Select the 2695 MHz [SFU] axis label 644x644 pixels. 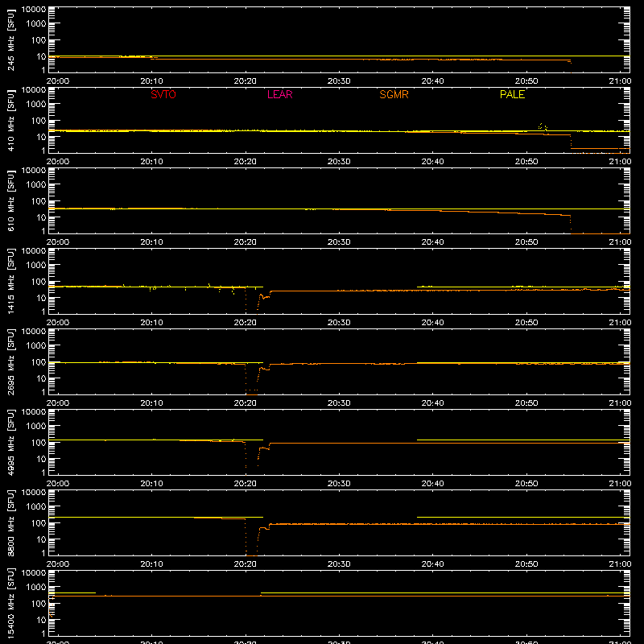pyautogui.click(x=11, y=361)
